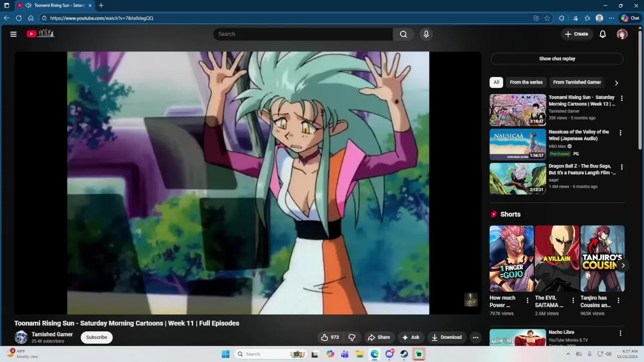Show hidden system tray icons
The image size is (644, 362).
click(568, 354)
